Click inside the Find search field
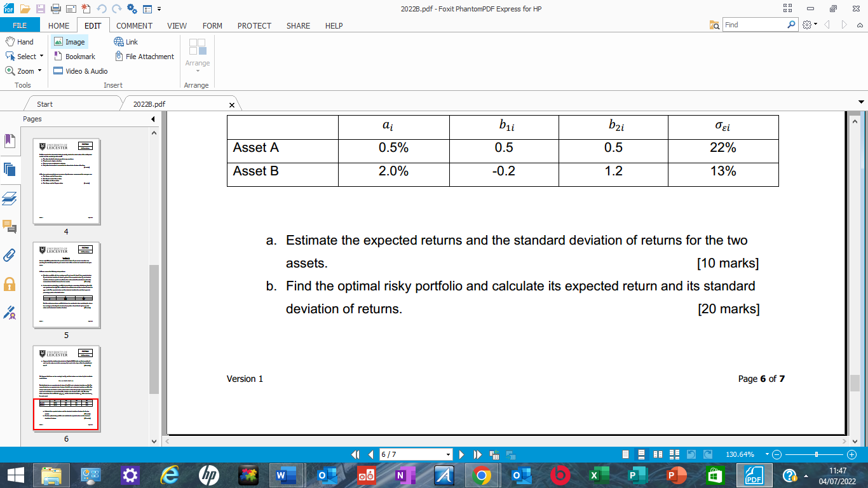The height and width of the screenshot is (488, 868). 754,25
